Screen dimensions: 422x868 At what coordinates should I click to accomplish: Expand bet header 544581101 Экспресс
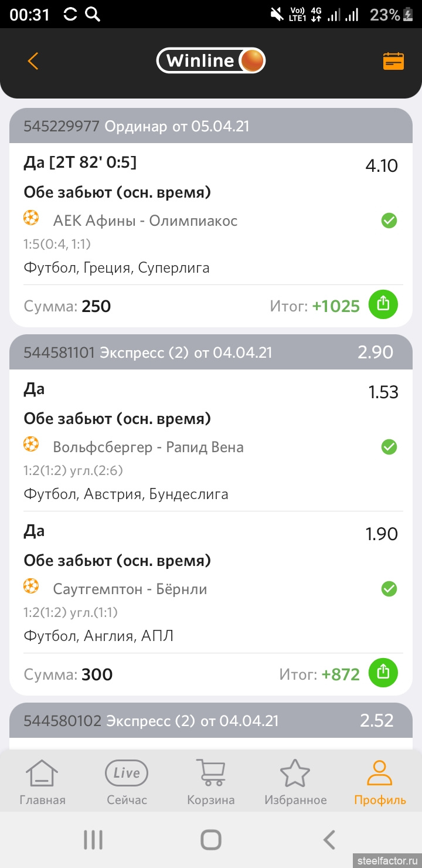click(210, 352)
